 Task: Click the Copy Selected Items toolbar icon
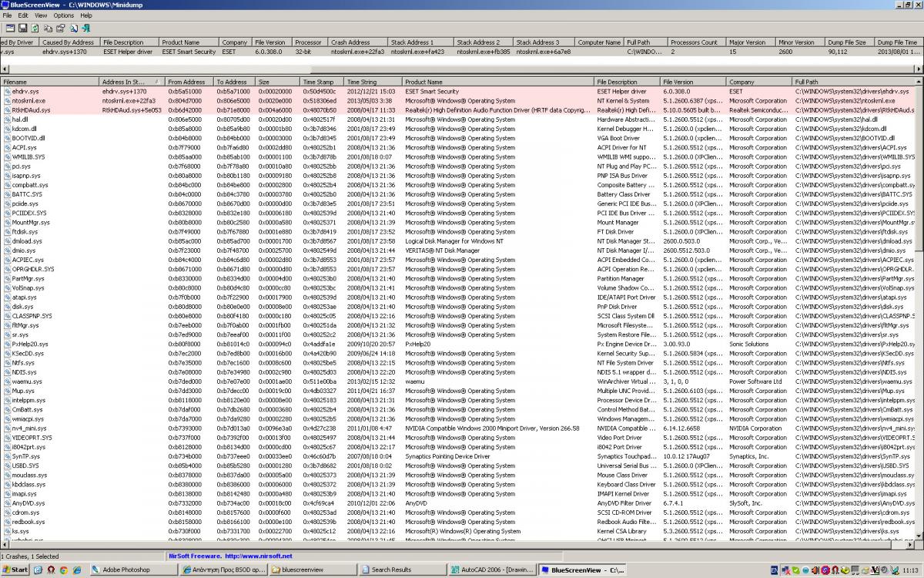pyautogui.click(x=48, y=28)
